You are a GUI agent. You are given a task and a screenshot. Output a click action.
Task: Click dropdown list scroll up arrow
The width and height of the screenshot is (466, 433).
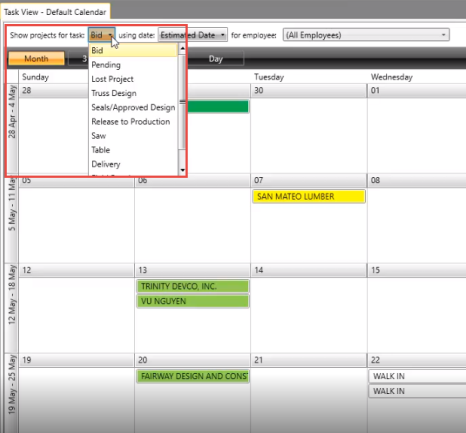tap(182, 49)
